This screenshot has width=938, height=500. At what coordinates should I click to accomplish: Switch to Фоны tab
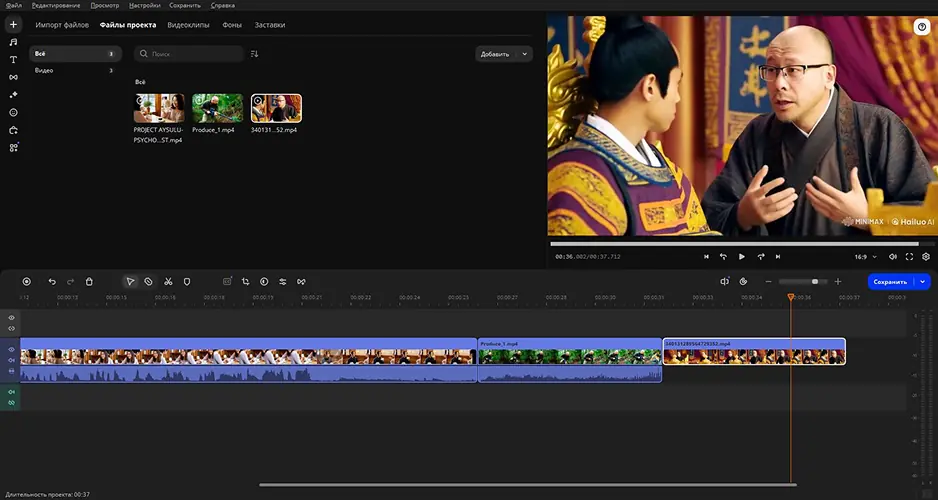pos(232,25)
